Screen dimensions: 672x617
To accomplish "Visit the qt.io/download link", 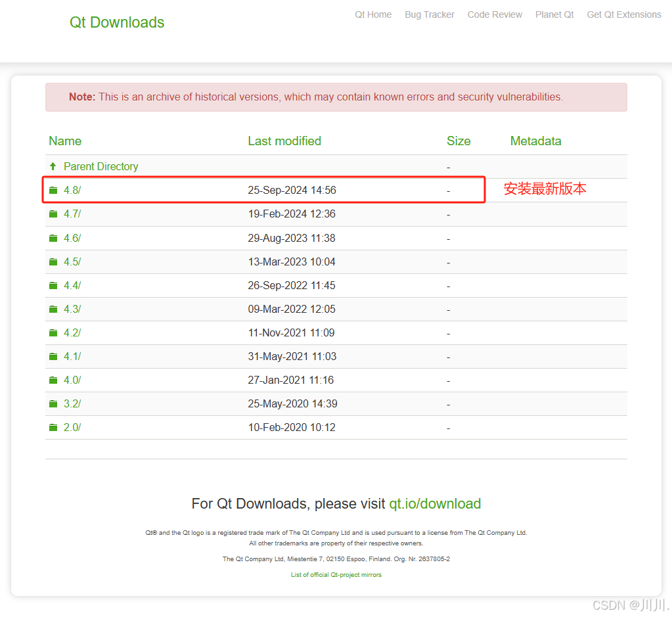I will (435, 503).
